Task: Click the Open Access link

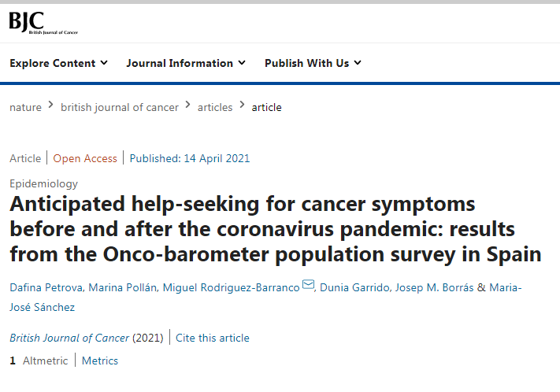Action: tap(85, 158)
